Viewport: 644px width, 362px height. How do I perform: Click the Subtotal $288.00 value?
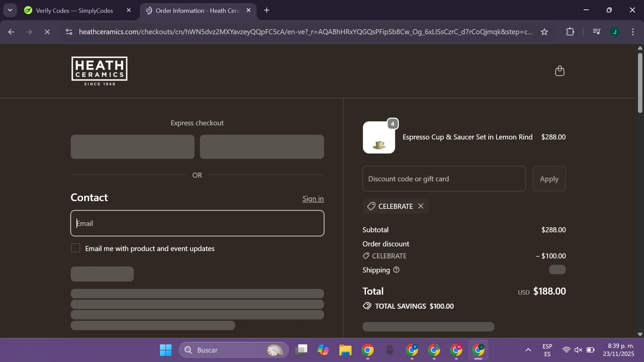[x=554, y=230]
